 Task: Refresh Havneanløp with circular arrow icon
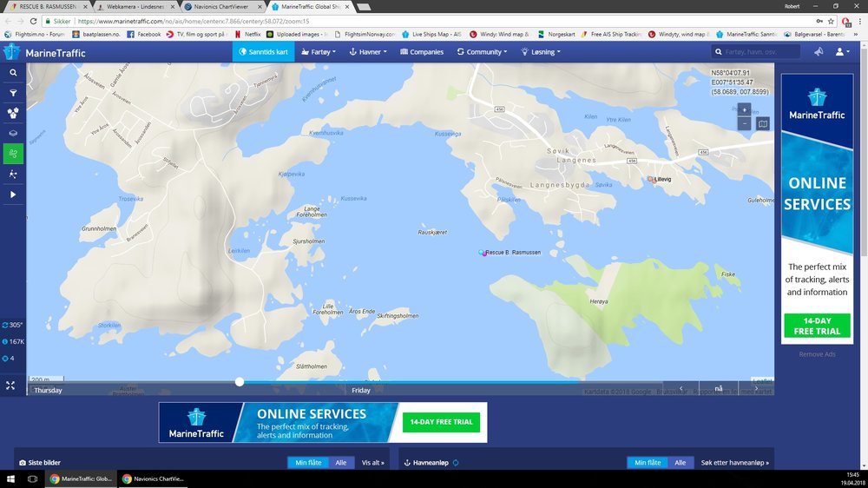pos(456,463)
